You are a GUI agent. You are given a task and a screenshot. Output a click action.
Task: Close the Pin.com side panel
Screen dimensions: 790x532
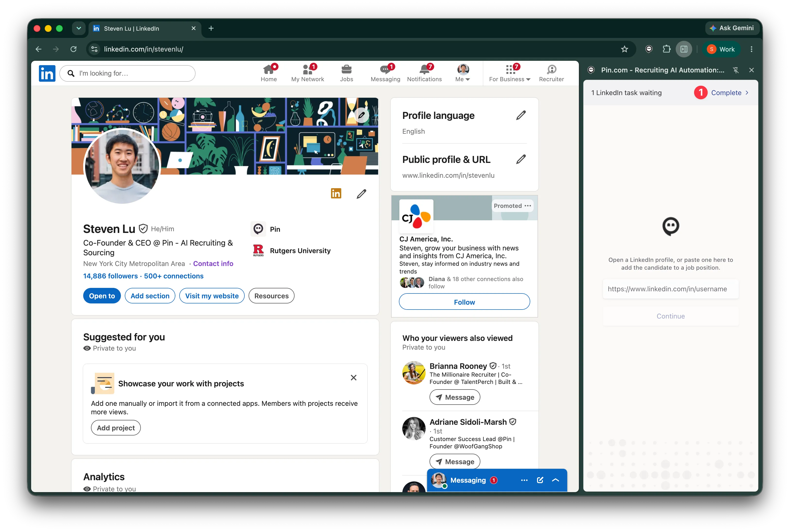pyautogui.click(x=751, y=70)
